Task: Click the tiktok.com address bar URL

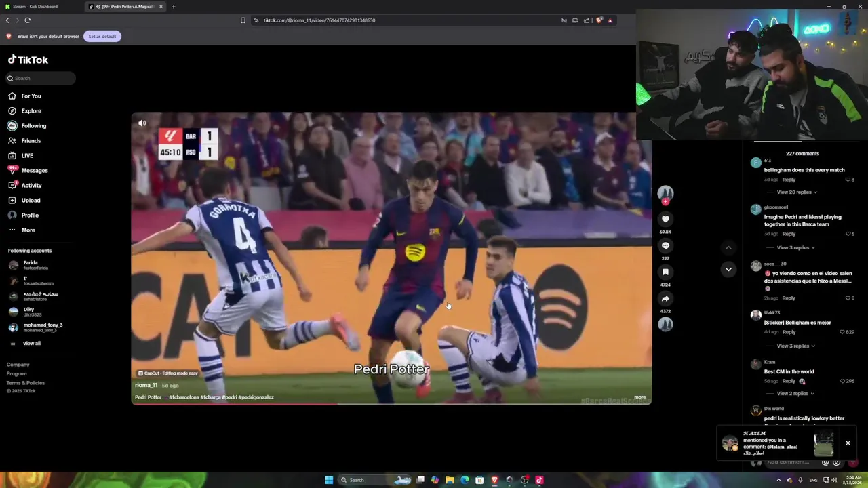Action: (x=319, y=20)
